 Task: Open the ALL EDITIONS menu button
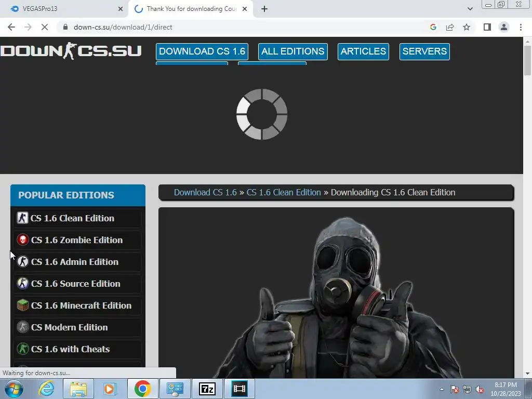(x=292, y=51)
